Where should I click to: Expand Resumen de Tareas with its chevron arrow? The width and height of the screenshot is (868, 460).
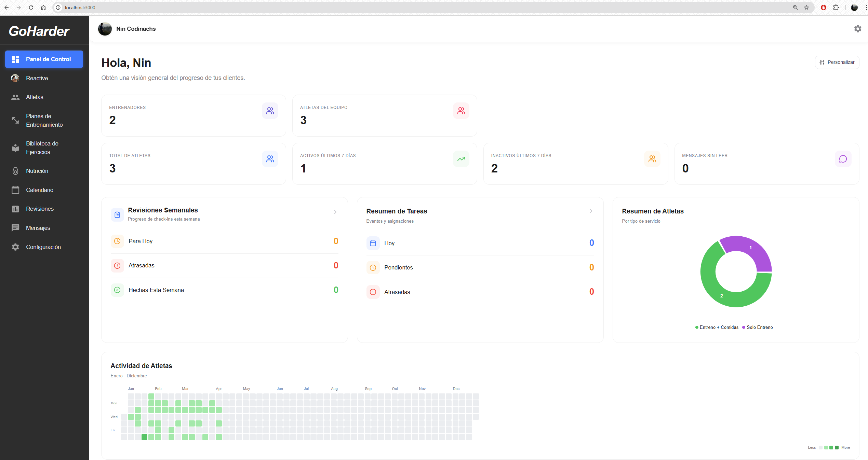click(x=591, y=211)
